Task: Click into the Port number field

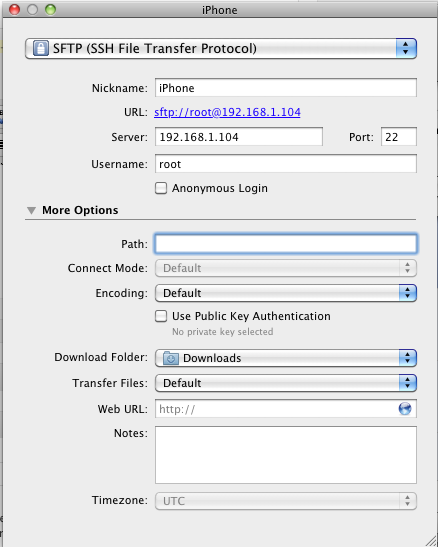Action: coord(399,137)
